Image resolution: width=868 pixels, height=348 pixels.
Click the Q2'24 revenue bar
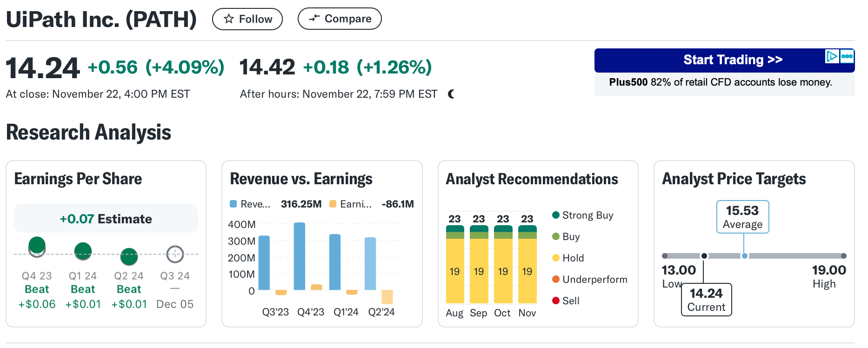(x=370, y=264)
